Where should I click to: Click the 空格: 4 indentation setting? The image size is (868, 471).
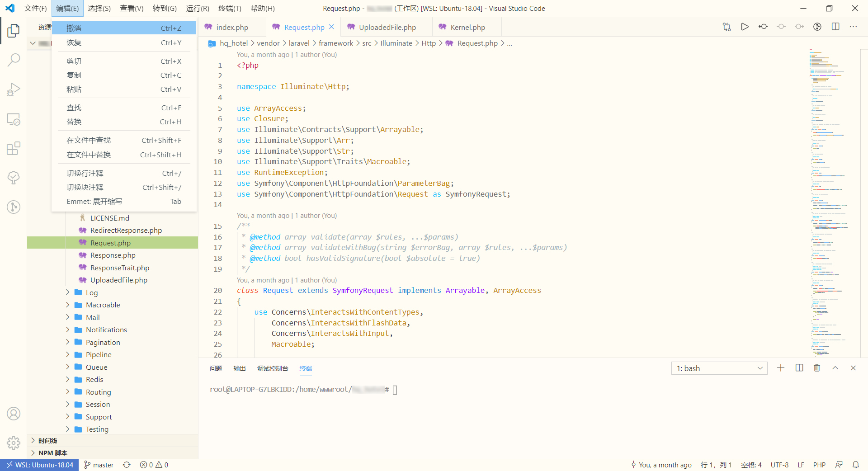pos(751,465)
